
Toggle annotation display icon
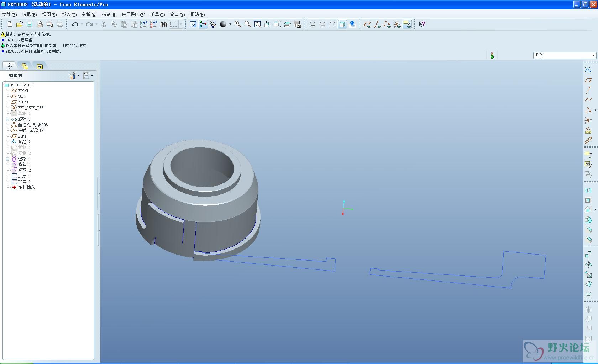tap(407, 24)
